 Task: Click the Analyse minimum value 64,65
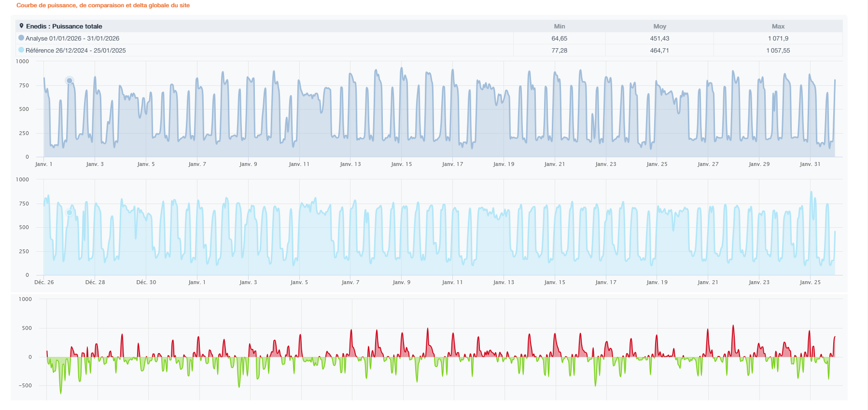[x=560, y=39]
